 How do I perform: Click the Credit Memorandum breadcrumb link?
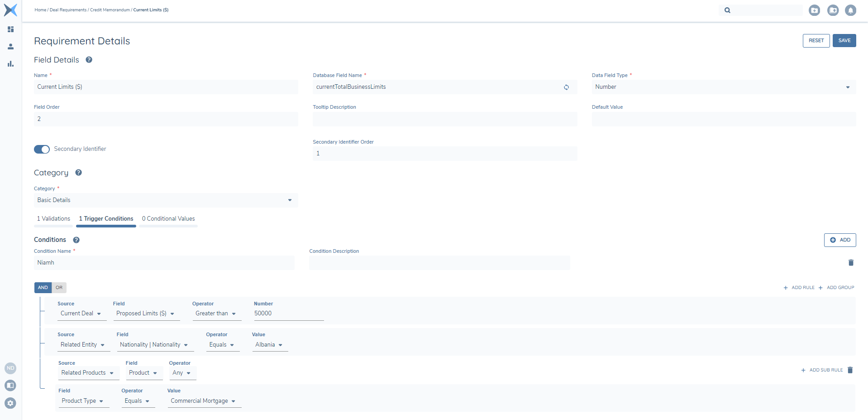click(x=110, y=10)
